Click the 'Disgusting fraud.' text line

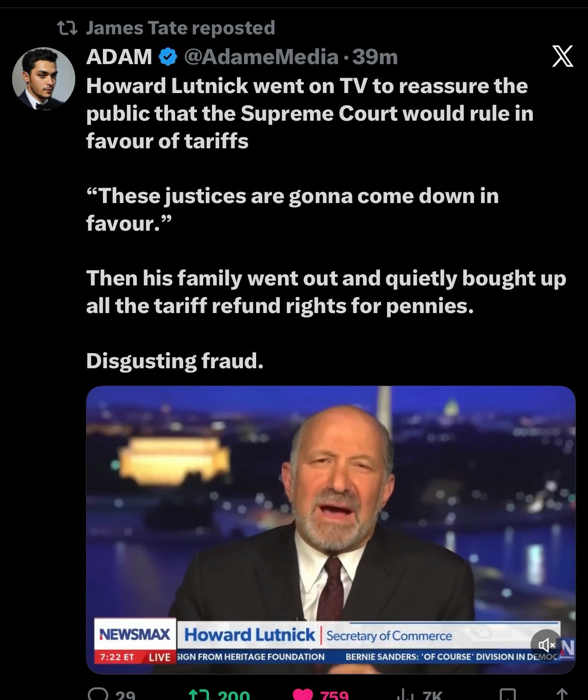coord(175,361)
